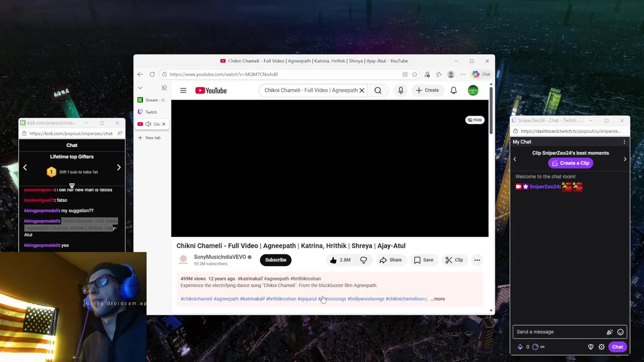Click the SniperZeo24 username in Twitch chat
The width and height of the screenshot is (644, 362).
(x=545, y=187)
